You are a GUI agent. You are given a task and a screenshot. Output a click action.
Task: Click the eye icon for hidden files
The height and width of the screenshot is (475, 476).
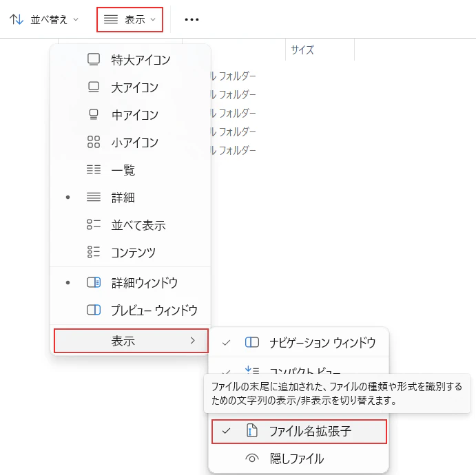point(252,458)
